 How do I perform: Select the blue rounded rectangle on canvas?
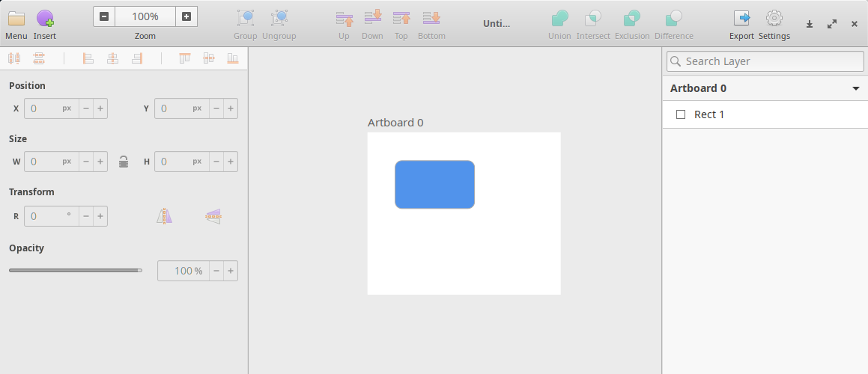434,185
